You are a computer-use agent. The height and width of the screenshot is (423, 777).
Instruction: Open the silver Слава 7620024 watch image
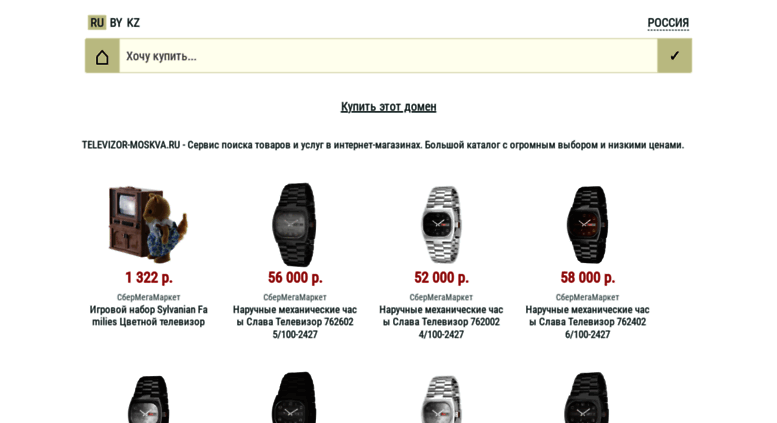click(441, 224)
